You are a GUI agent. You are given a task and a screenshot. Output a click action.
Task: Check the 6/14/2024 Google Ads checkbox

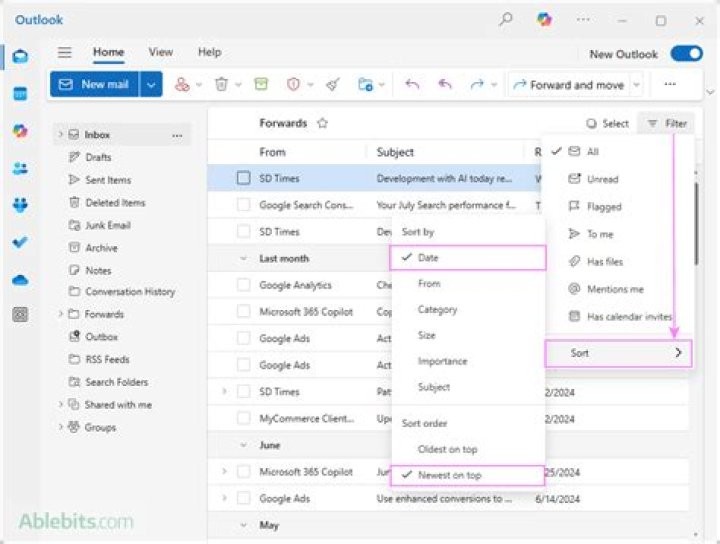(243, 498)
